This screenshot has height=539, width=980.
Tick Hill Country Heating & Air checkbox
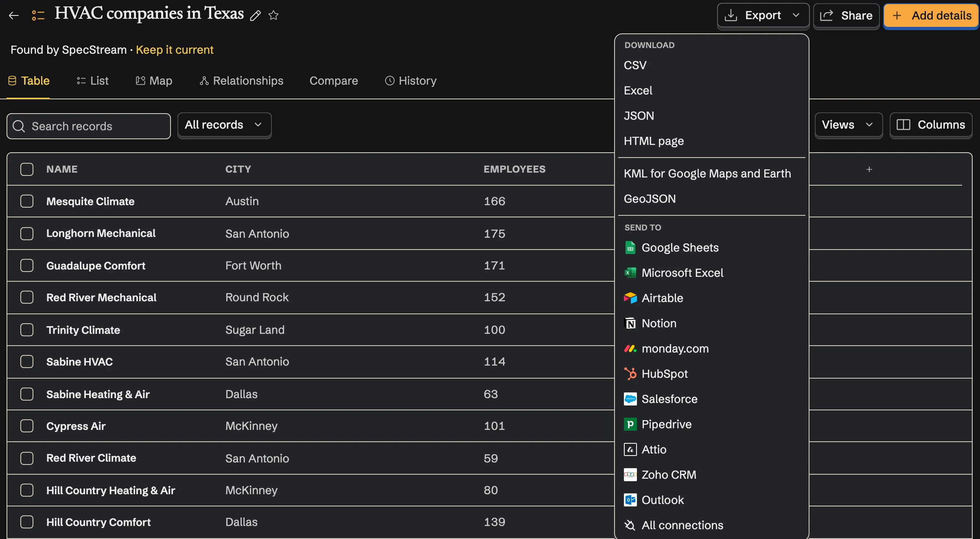[27, 490]
